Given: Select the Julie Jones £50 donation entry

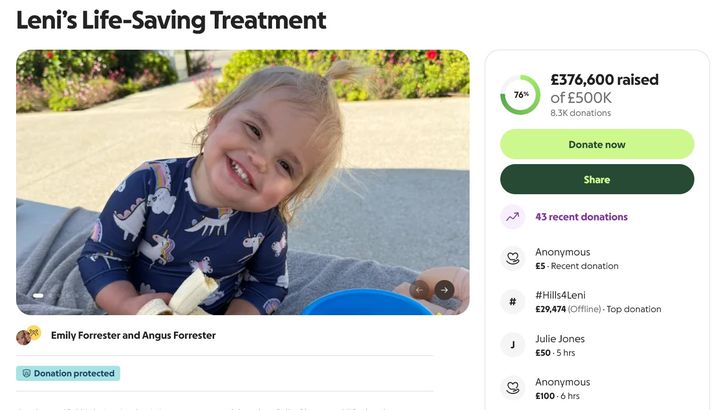Looking at the screenshot, I should pyautogui.click(x=560, y=346).
